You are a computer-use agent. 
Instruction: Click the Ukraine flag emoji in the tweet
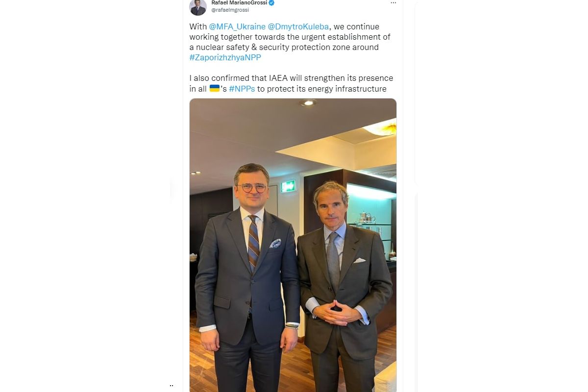[214, 88]
